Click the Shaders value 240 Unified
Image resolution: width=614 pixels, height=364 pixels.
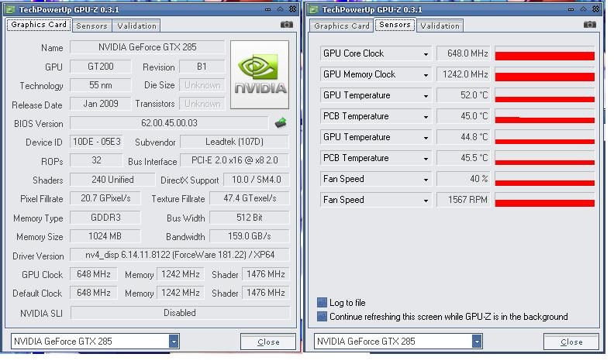point(112,180)
